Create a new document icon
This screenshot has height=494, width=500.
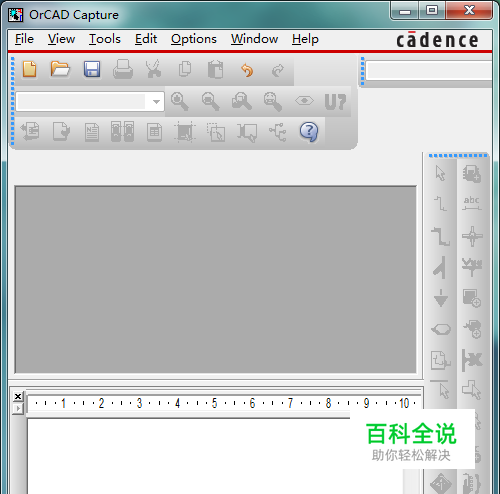coord(29,69)
